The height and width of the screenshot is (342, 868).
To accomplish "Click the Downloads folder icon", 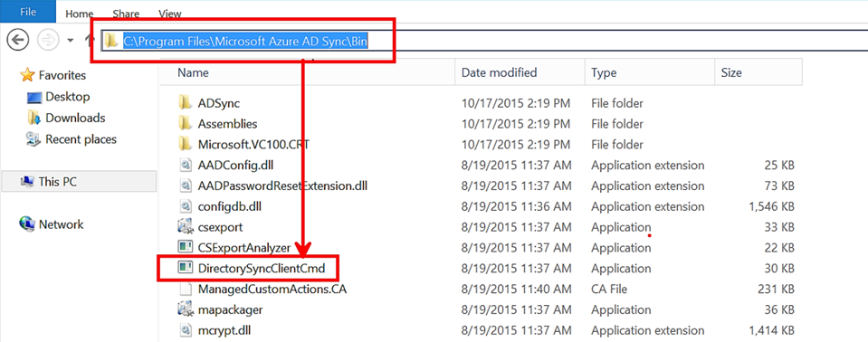I will (34, 118).
